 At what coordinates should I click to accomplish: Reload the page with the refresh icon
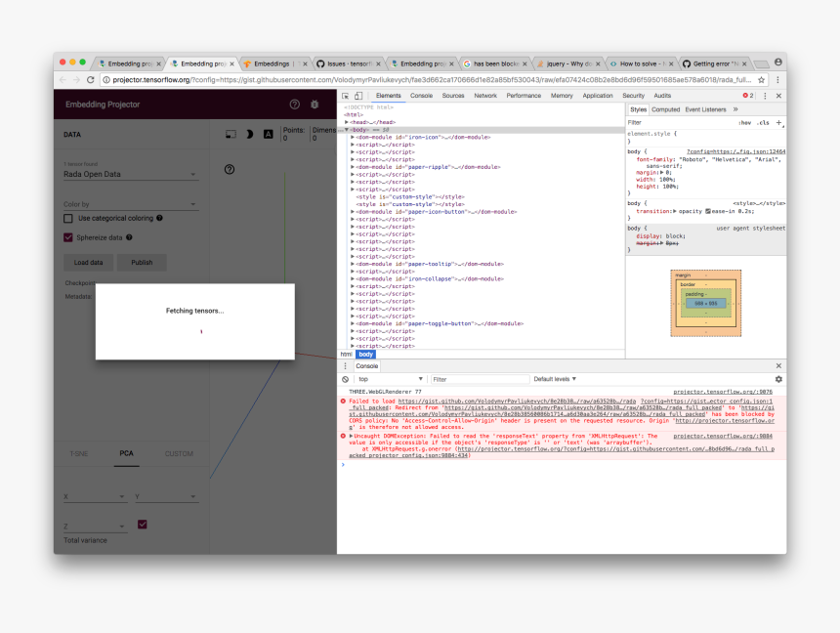click(x=91, y=80)
